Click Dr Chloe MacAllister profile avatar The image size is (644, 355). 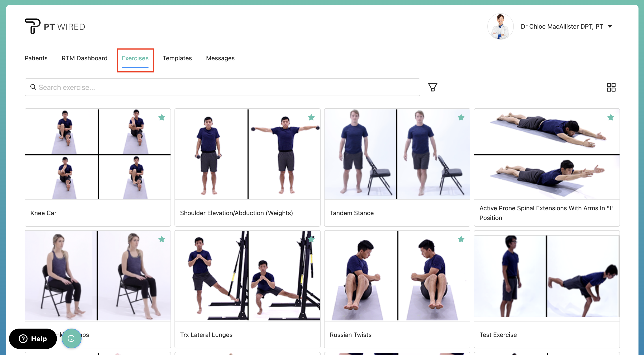pos(500,26)
